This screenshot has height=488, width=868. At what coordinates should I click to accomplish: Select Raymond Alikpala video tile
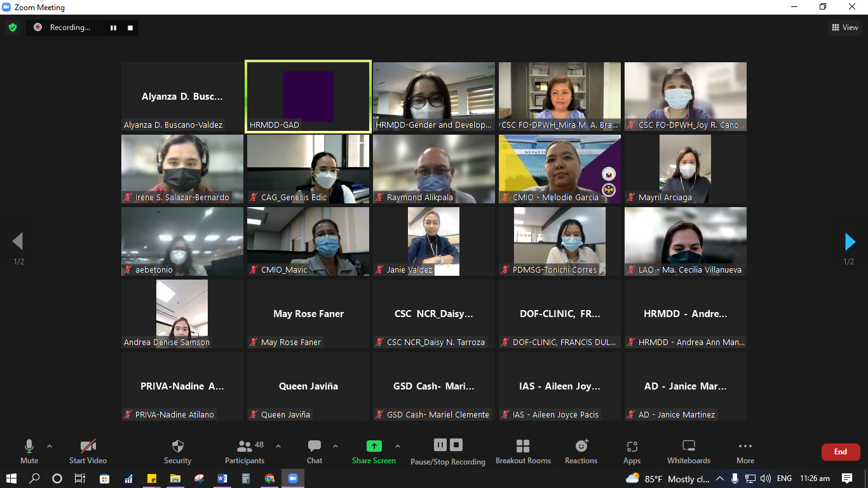[x=434, y=169]
